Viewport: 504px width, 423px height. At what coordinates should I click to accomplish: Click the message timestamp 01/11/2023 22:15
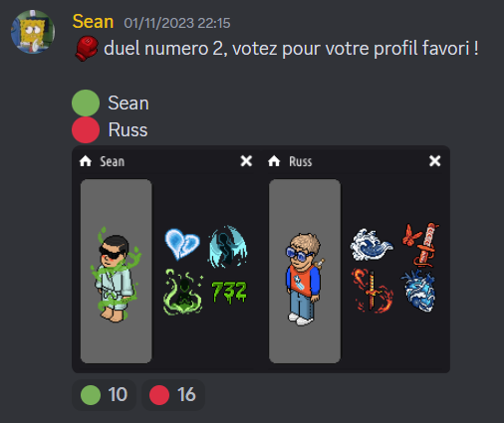tap(177, 23)
